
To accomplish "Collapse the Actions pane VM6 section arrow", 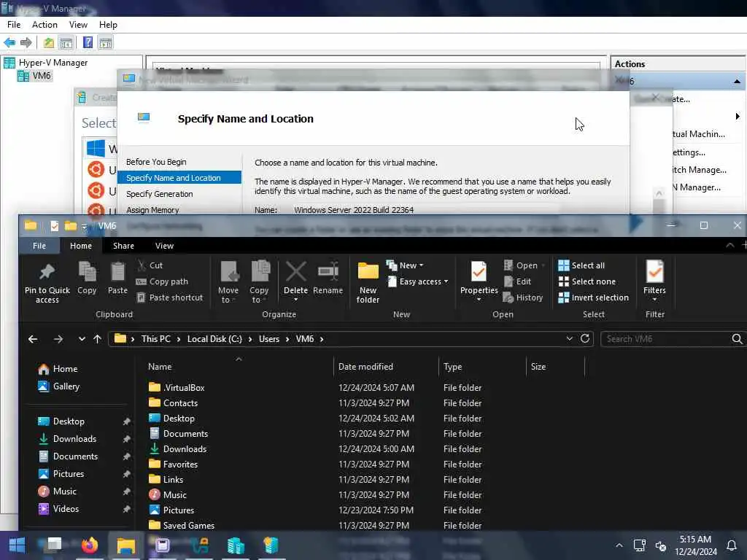I will 737,82.
